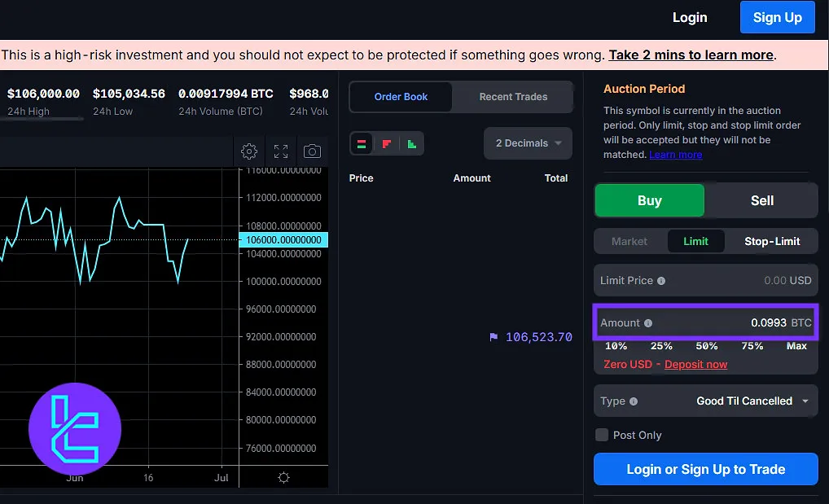
Task: Open the Deposit now link
Action: pyautogui.click(x=695, y=364)
